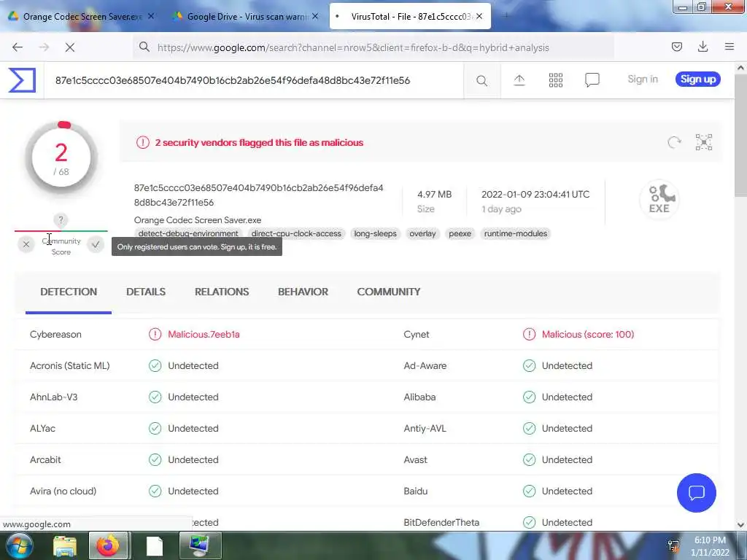
Task: Open the BEHAVIOR tab
Action: tap(303, 292)
